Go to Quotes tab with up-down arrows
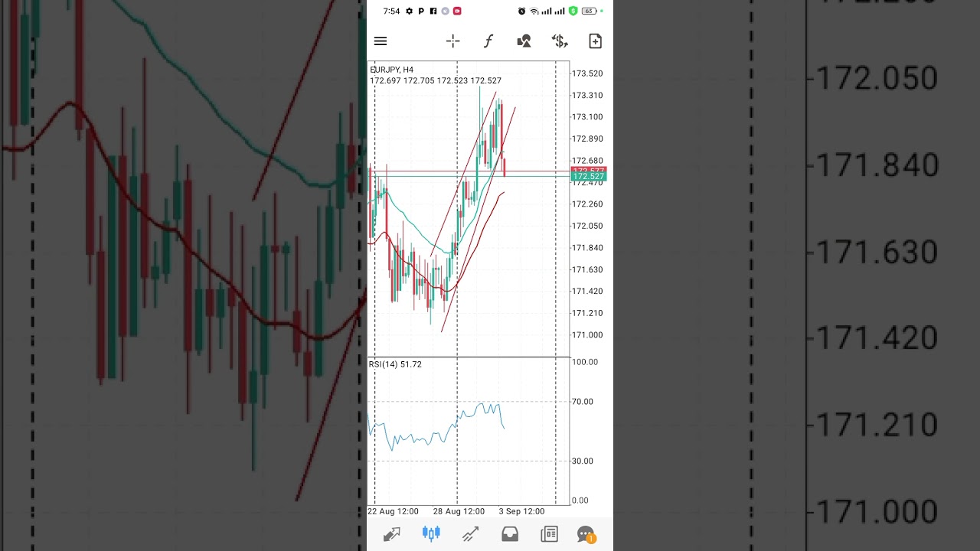The image size is (980, 551). click(392, 534)
